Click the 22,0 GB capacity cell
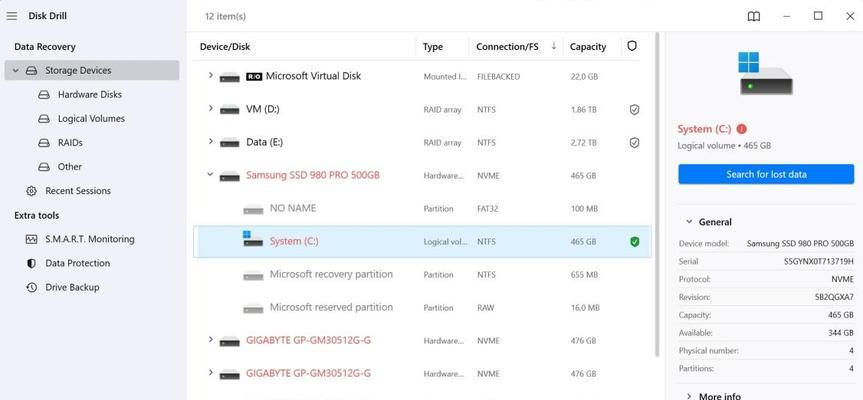The width and height of the screenshot is (863, 400). point(584,76)
